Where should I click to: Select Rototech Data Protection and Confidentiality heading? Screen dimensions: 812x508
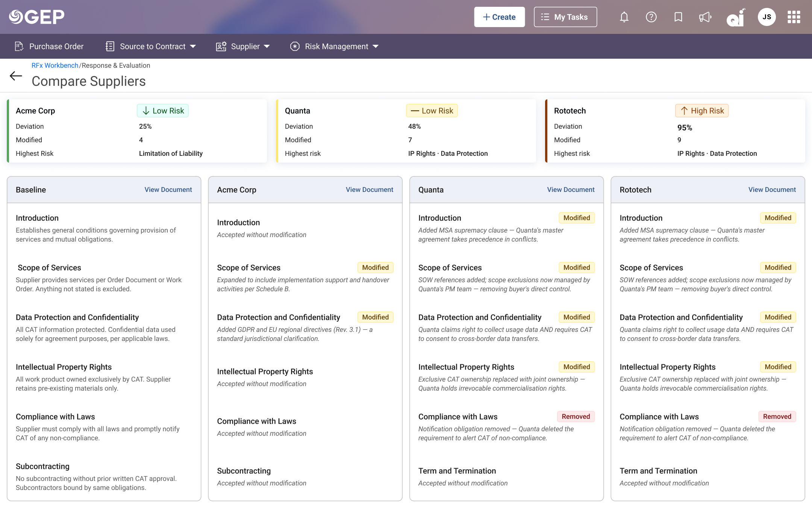(x=681, y=317)
